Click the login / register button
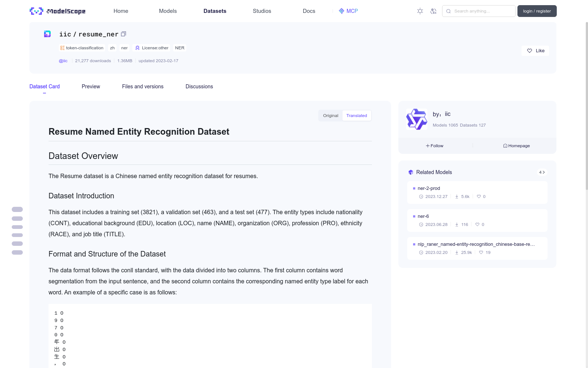 [x=537, y=11]
